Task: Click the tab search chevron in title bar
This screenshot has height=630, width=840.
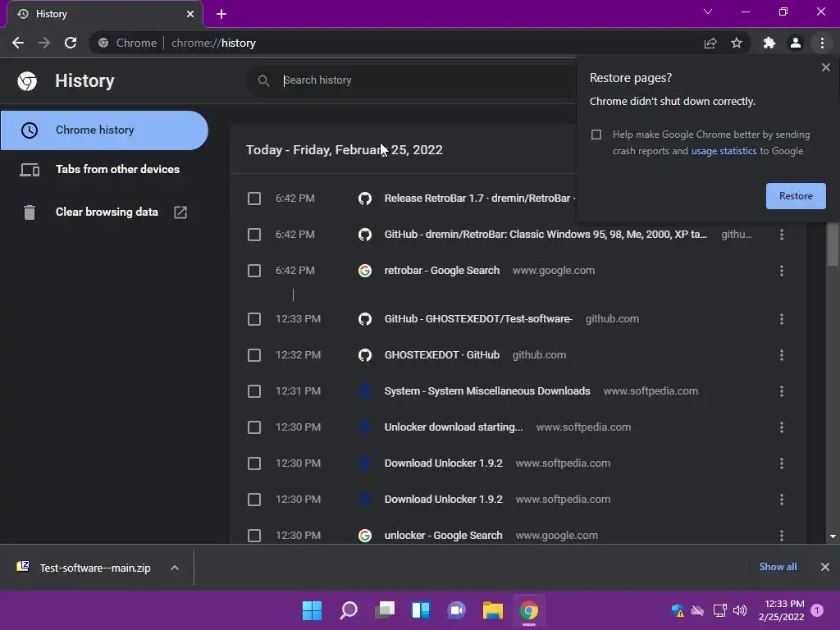Action: coord(708,11)
